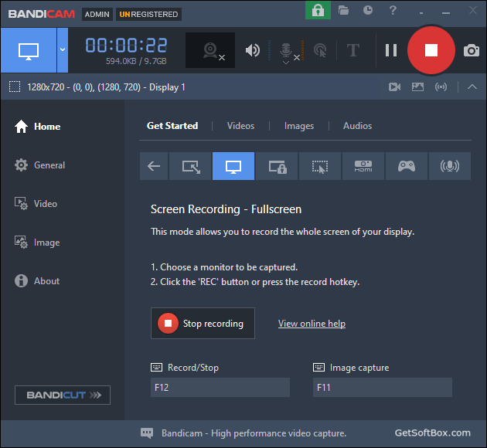Click the fullscreen mode monitor button
The width and height of the screenshot is (487, 448).
pos(29,50)
